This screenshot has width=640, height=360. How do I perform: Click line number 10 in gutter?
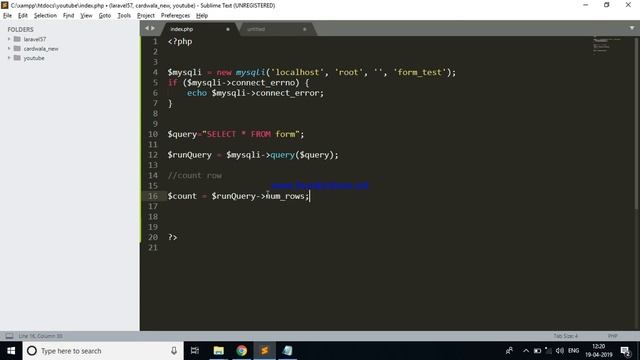coord(153,134)
